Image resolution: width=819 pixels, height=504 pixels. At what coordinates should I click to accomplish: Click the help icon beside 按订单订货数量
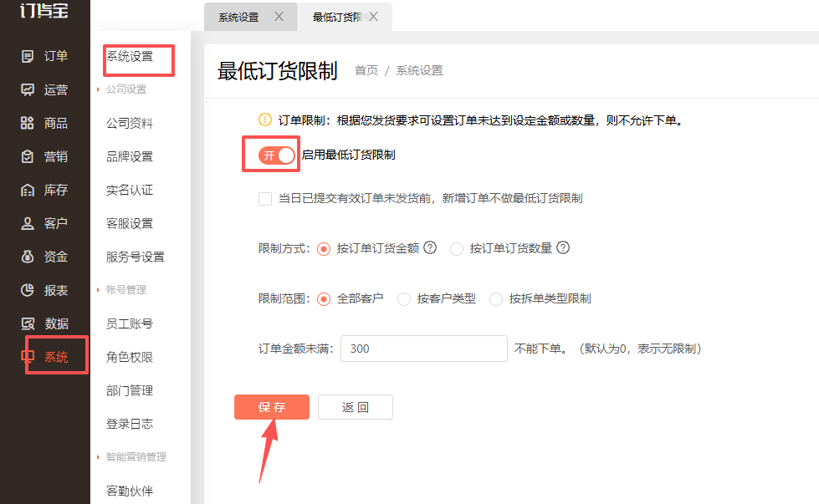tap(563, 248)
